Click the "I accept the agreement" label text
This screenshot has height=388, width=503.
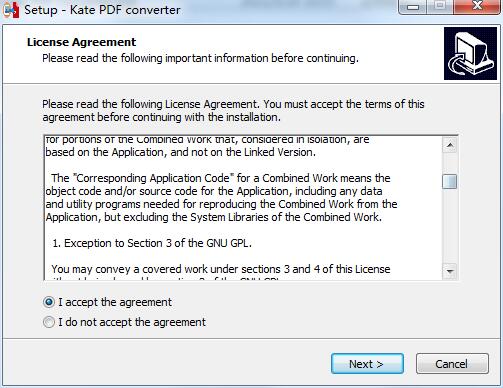tap(115, 302)
